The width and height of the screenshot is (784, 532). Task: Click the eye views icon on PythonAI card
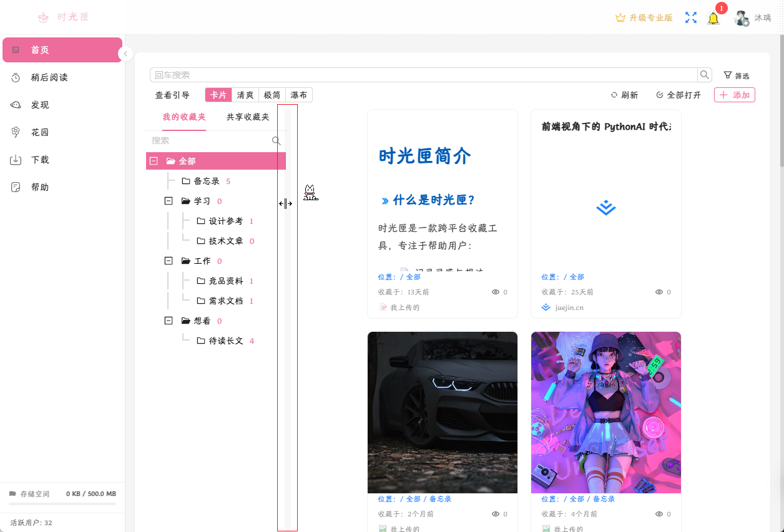pos(659,292)
